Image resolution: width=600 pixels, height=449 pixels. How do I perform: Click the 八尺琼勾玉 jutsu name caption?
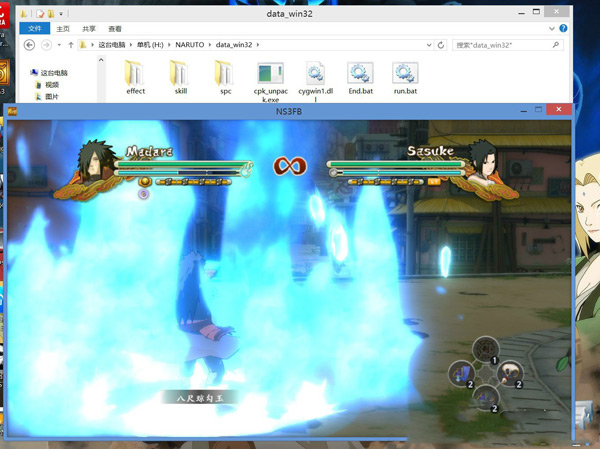coord(199,398)
